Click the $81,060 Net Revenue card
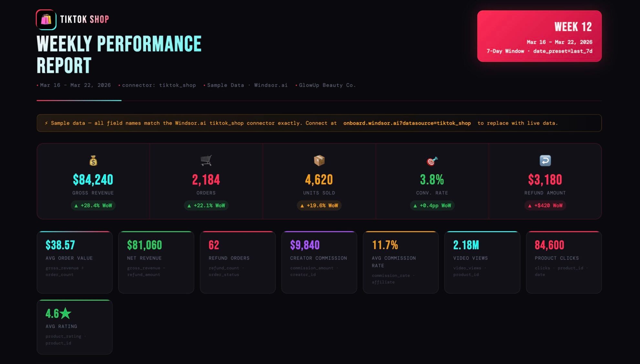The image size is (640, 364). coord(156,262)
